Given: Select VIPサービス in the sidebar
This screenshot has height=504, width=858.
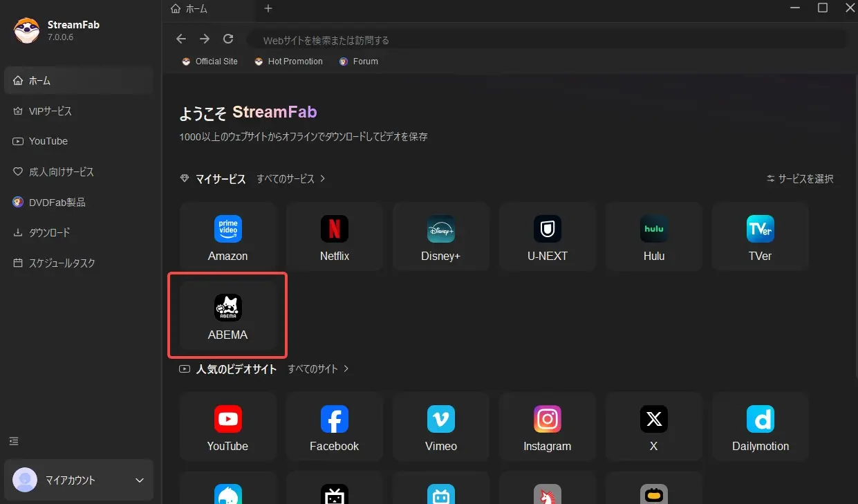Looking at the screenshot, I should tap(79, 111).
